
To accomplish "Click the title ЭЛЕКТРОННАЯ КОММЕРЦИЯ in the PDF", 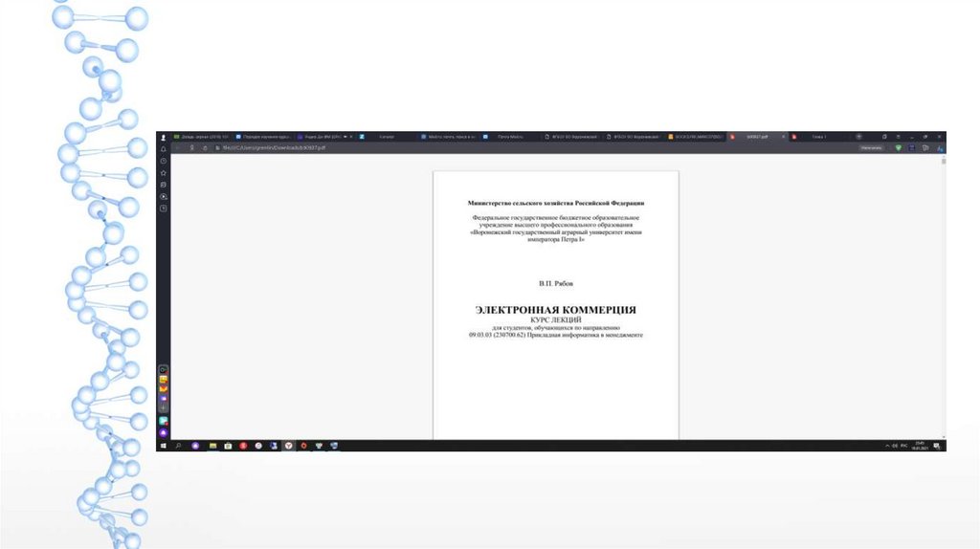I will [x=556, y=310].
